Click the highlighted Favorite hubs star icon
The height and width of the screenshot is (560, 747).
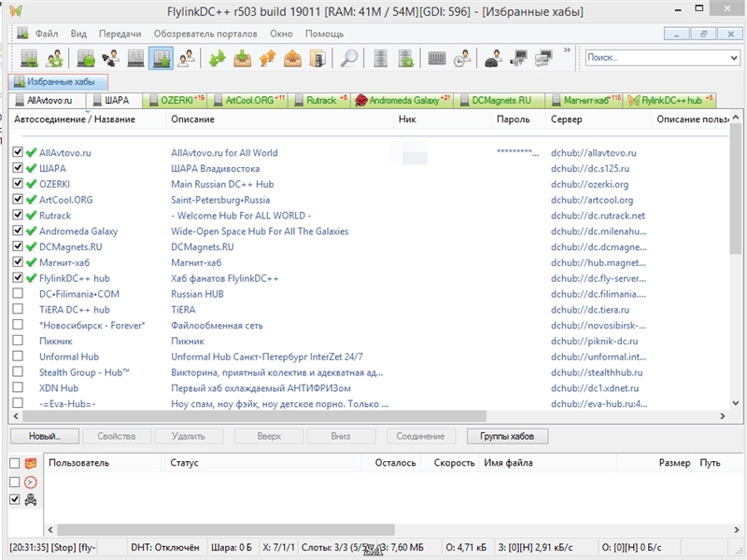point(161,58)
